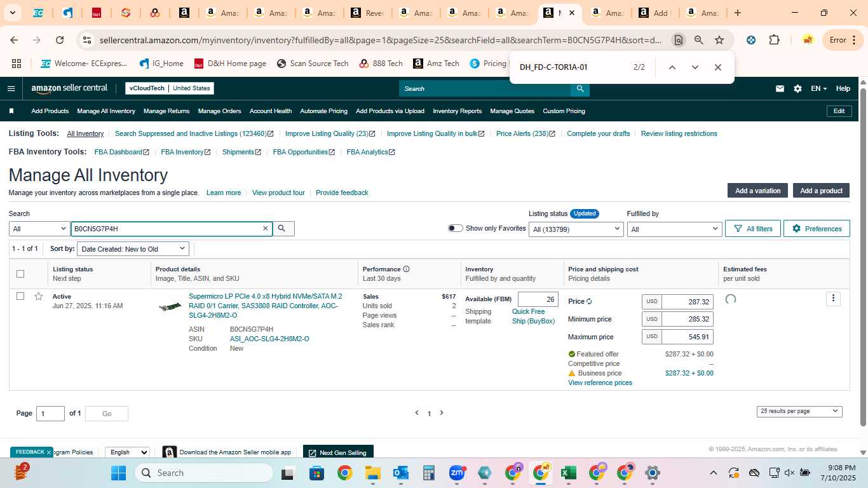Open Account Health menu item
868x488 pixels.
(271, 111)
